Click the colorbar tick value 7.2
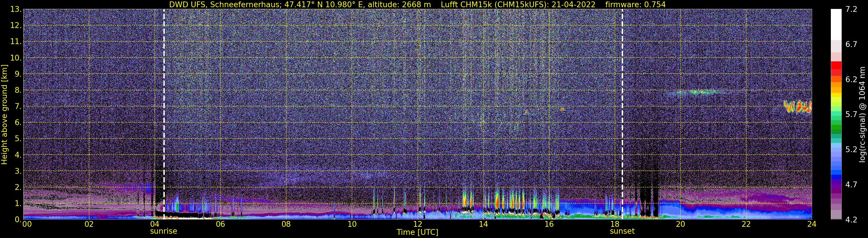This screenshot has width=868, height=238. click(x=851, y=10)
